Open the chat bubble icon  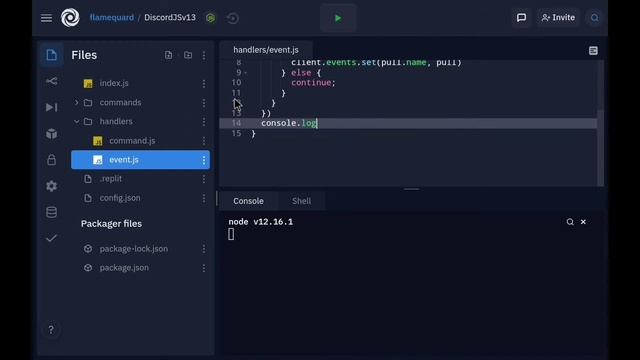521,18
